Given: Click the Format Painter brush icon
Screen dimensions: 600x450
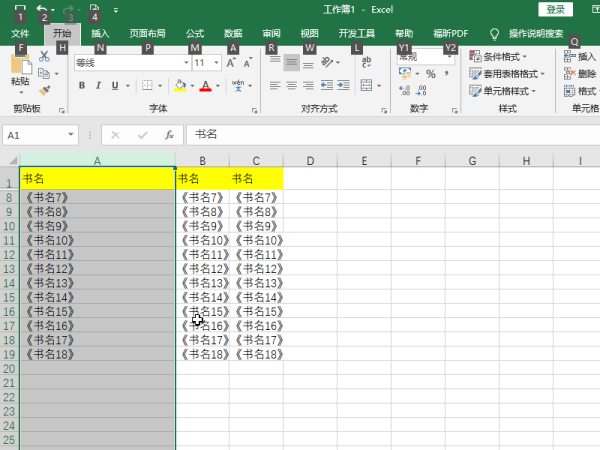Looking at the screenshot, I should click(x=44, y=89).
